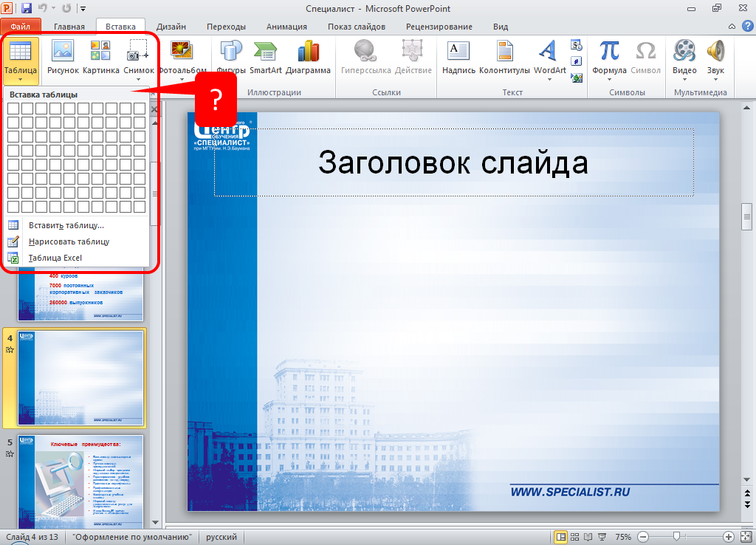The height and width of the screenshot is (545, 756).
Task: Click the Символ omega icon
Action: (x=645, y=57)
